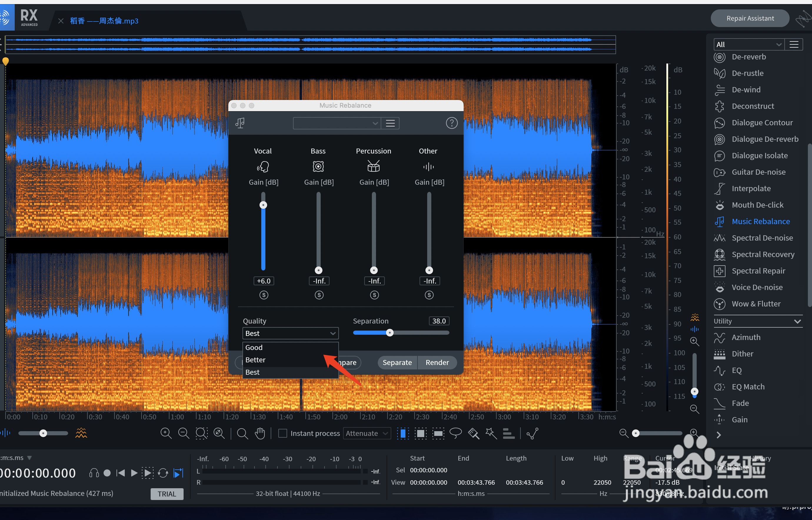This screenshot has width=812, height=520.
Task: Choose Better quality option
Action: tap(290, 360)
